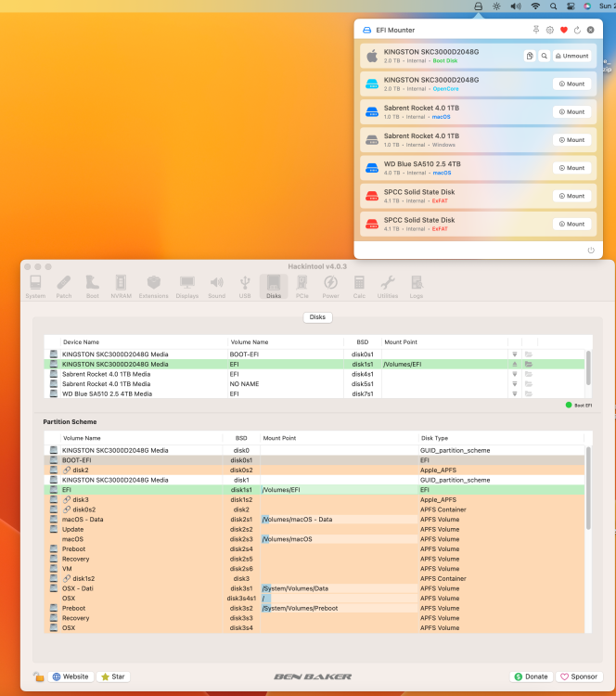Screen dimensions: 616x696
Task: Click the lock icon at Hackintool bottom left
Action: pos(38,677)
